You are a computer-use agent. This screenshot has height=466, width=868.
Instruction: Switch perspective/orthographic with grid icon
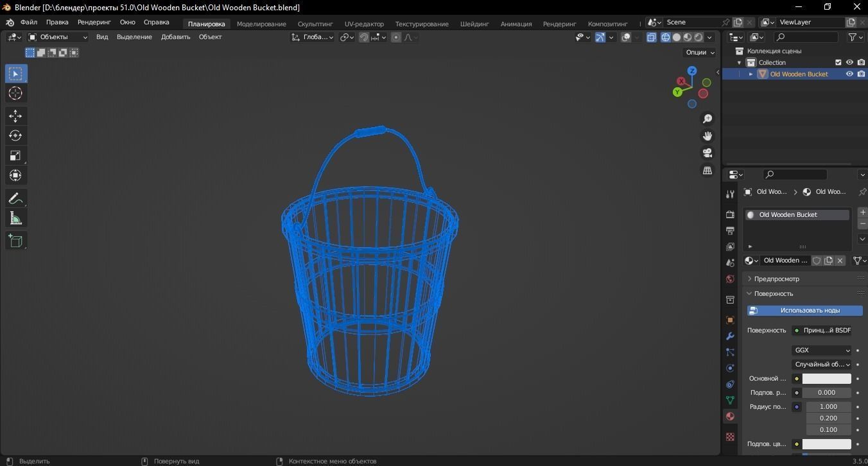707,170
